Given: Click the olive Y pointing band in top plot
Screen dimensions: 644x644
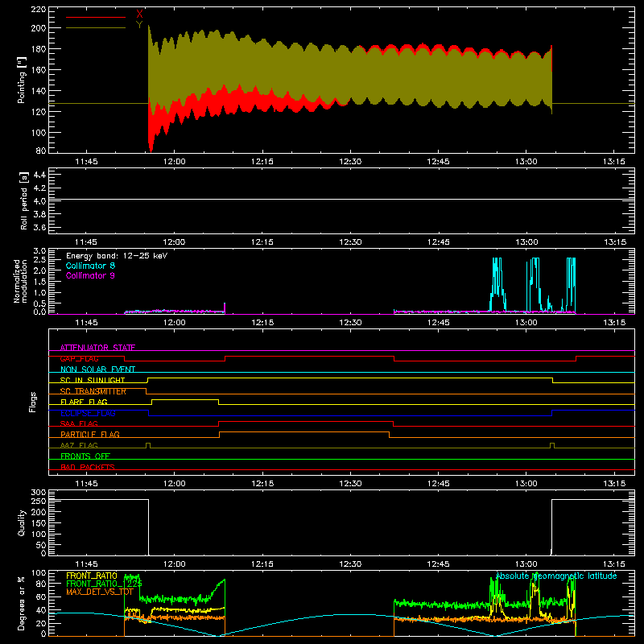Looking at the screenshot, I should pyautogui.click(x=349, y=74).
